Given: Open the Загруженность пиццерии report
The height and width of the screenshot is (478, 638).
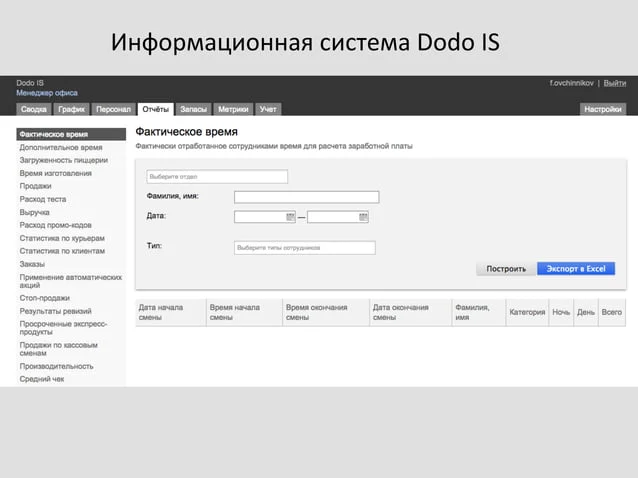Looking at the screenshot, I should [64, 160].
